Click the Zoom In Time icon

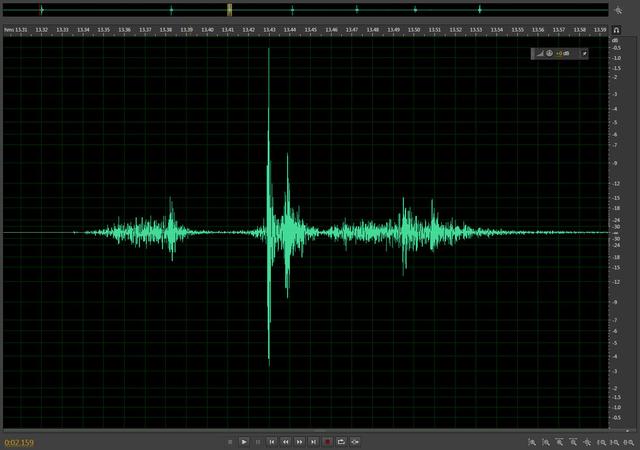click(x=560, y=442)
